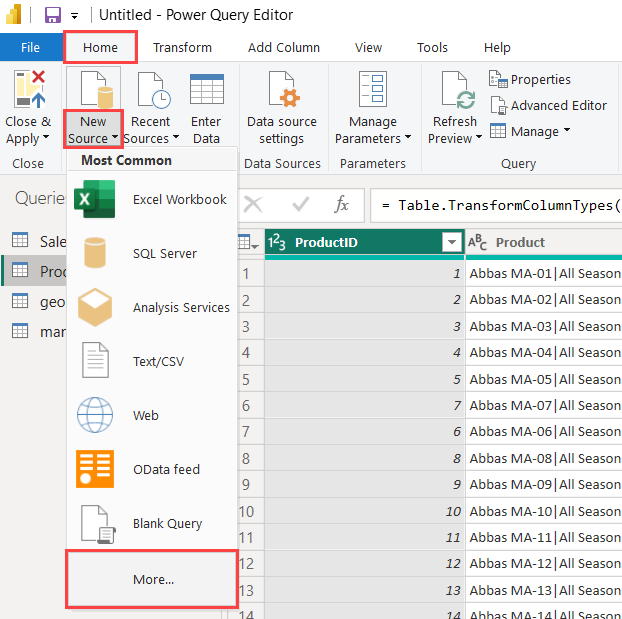Click cell 'Abbas MA-01|All Season'
This screenshot has height=619, width=622.
(x=545, y=273)
